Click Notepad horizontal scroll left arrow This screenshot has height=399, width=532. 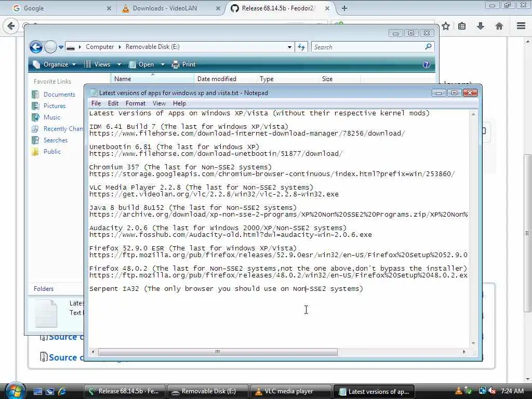pos(93,352)
